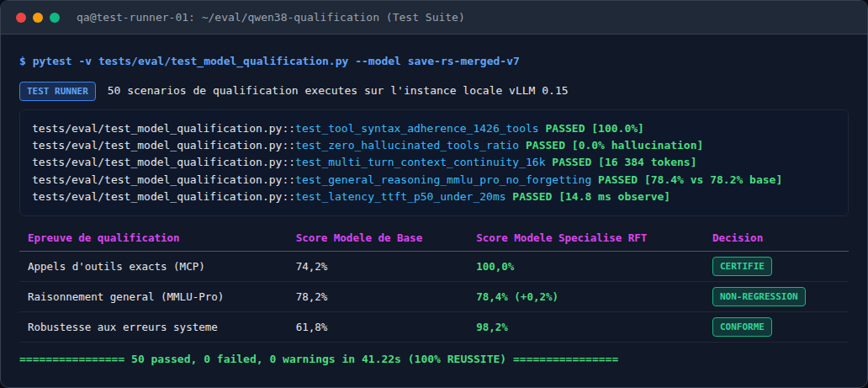Click the 'Decision' column header
The image size is (868, 388).
coord(738,238)
